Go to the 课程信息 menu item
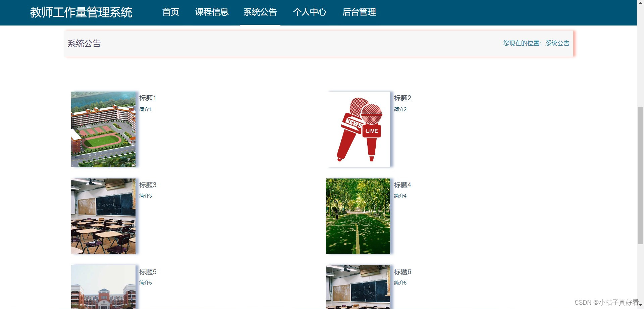 (x=212, y=12)
